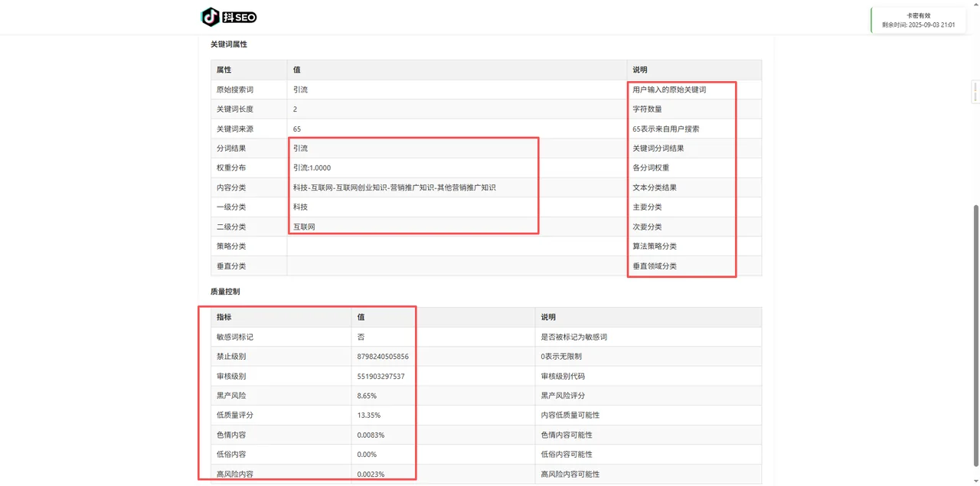Click the 文本分类结果 description
Screen dimensions: 980x486
click(655, 188)
